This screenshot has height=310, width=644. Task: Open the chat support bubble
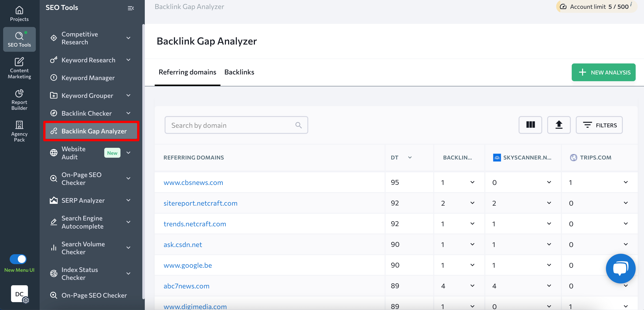[621, 269]
